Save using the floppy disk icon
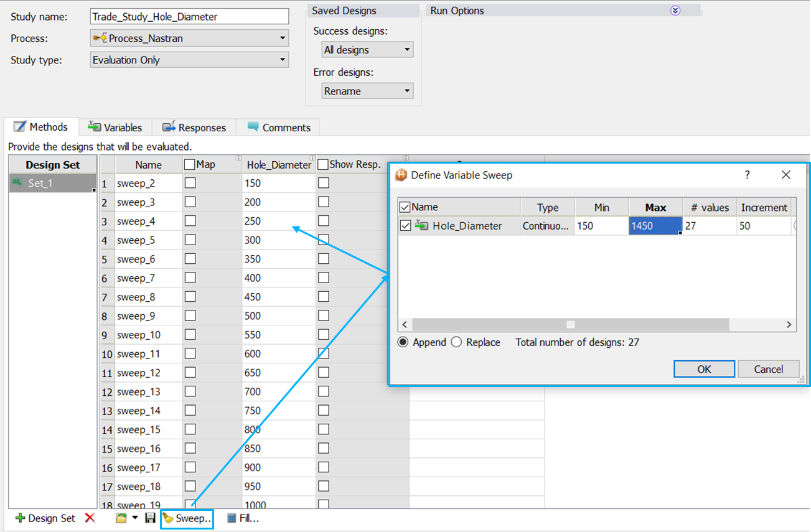Screen dimensions: 811x532 click(150, 518)
